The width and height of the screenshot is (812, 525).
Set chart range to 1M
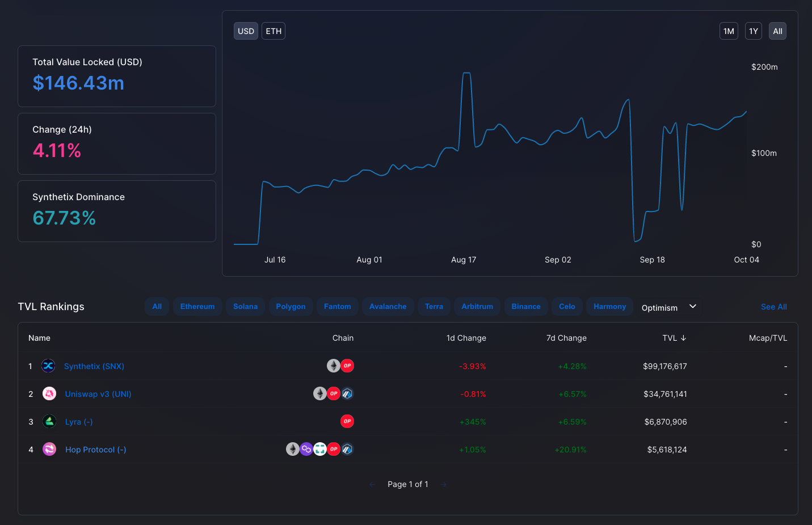point(729,31)
